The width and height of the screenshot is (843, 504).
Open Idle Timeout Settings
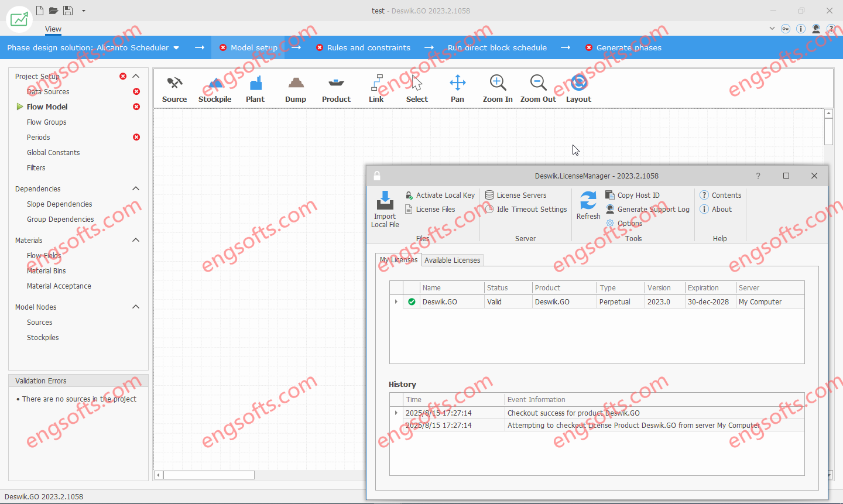(x=526, y=210)
